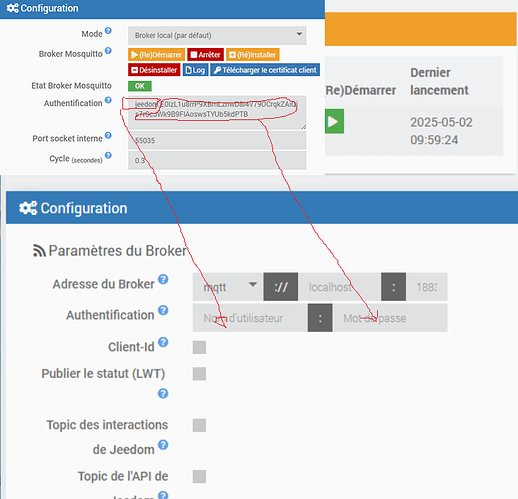Click the Paramètres du Broker heading

117,251
